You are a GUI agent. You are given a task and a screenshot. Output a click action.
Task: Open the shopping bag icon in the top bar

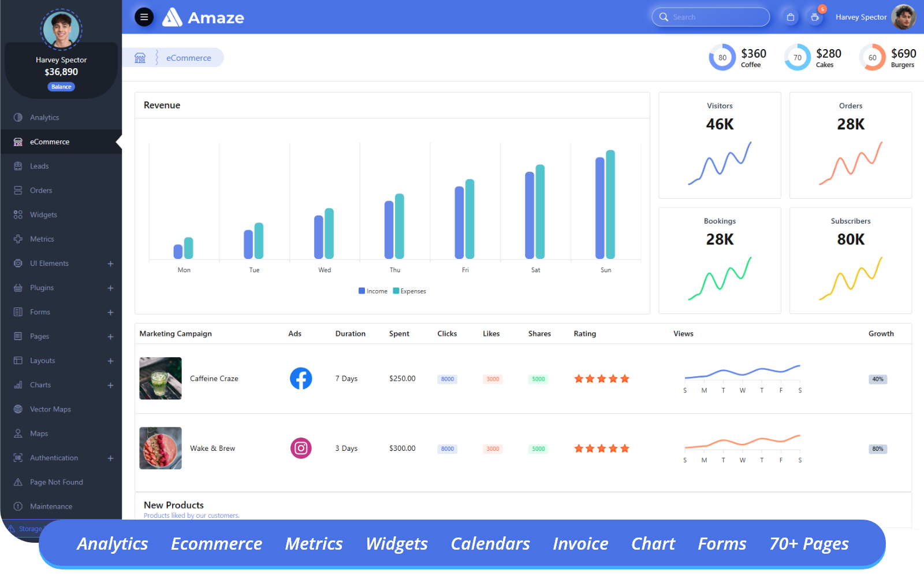point(789,17)
